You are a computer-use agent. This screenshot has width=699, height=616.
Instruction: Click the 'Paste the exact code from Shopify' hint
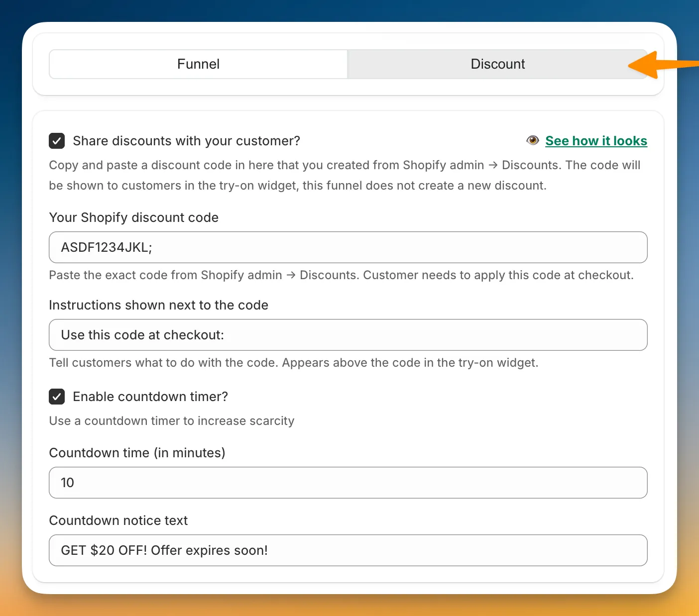click(x=341, y=275)
